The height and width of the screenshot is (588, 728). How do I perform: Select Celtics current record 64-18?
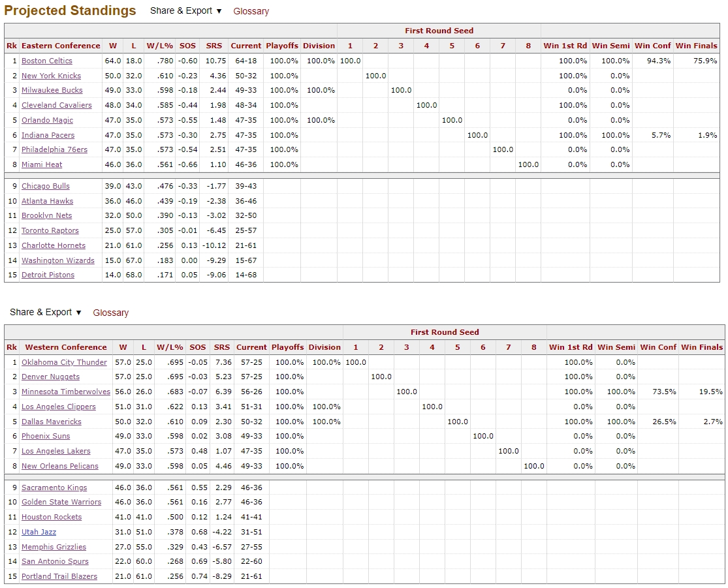pos(246,61)
